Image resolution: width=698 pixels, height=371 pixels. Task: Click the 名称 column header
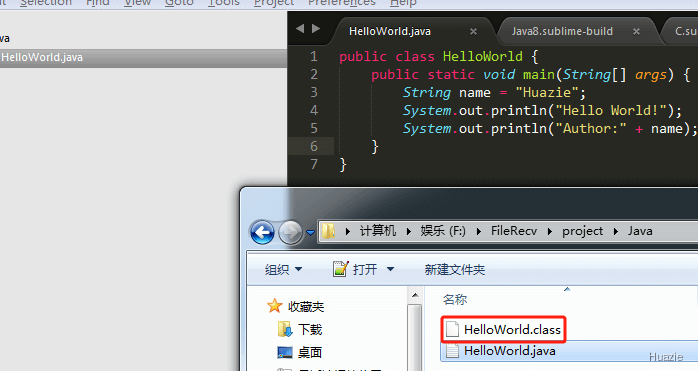point(455,300)
